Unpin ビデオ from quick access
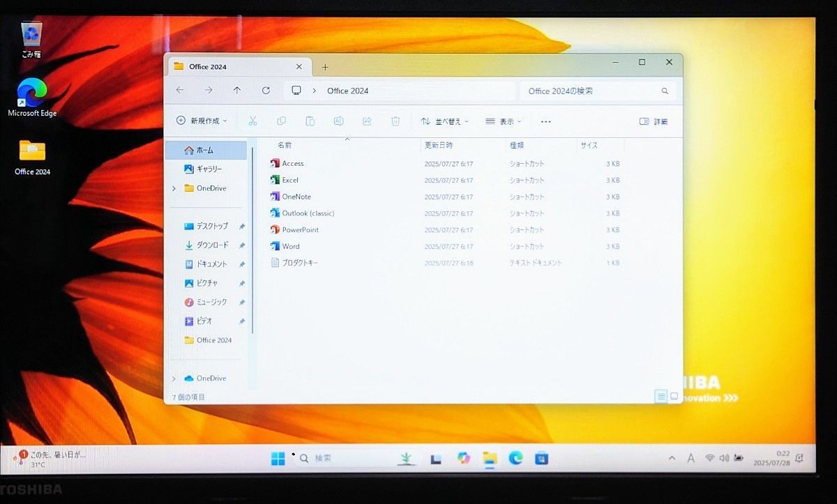837x504 pixels. (242, 321)
